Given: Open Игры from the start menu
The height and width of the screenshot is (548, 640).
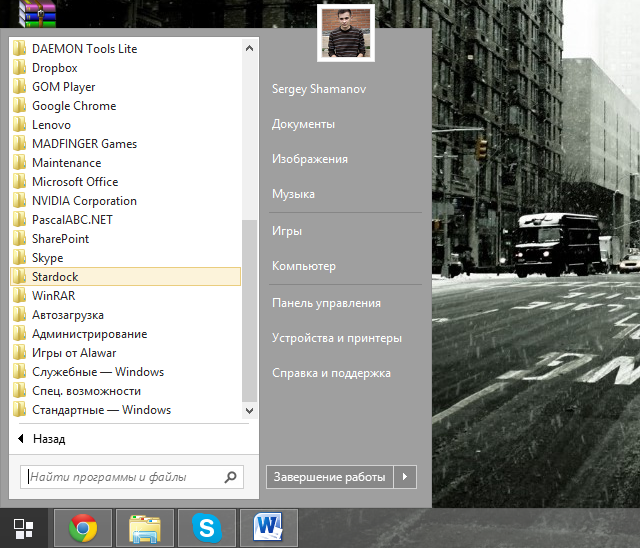Looking at the screenshot, I should [287, 231].
